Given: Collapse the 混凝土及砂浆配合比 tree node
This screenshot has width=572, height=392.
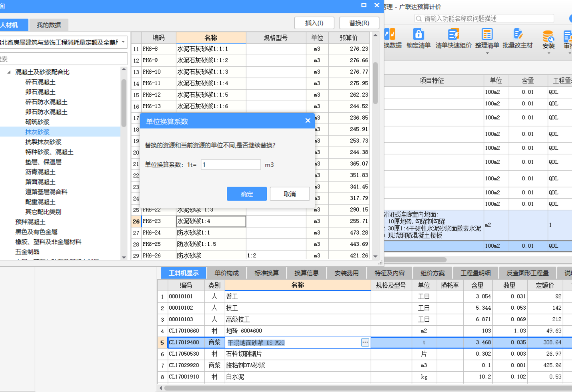Looking at the screenshot, I should coord(9,72).
